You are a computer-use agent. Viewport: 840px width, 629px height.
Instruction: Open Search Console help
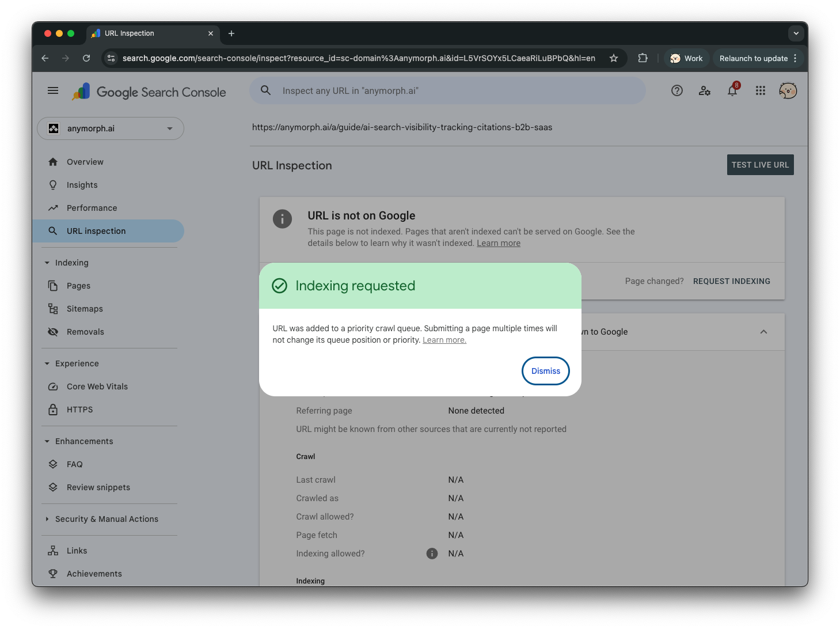click(676, 90)
